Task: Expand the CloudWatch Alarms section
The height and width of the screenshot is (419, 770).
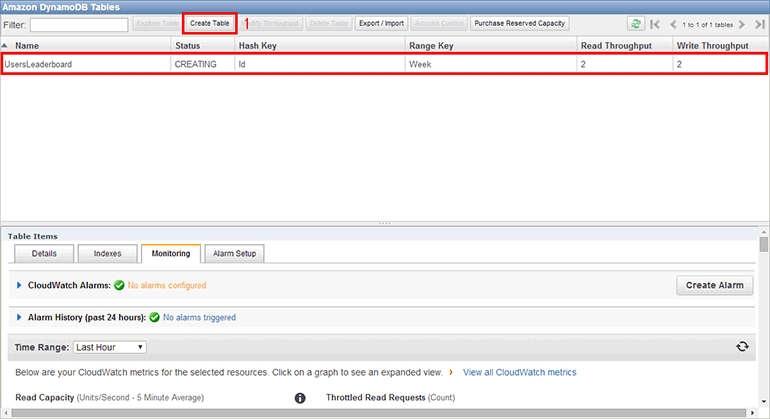Action: (19, 285)
